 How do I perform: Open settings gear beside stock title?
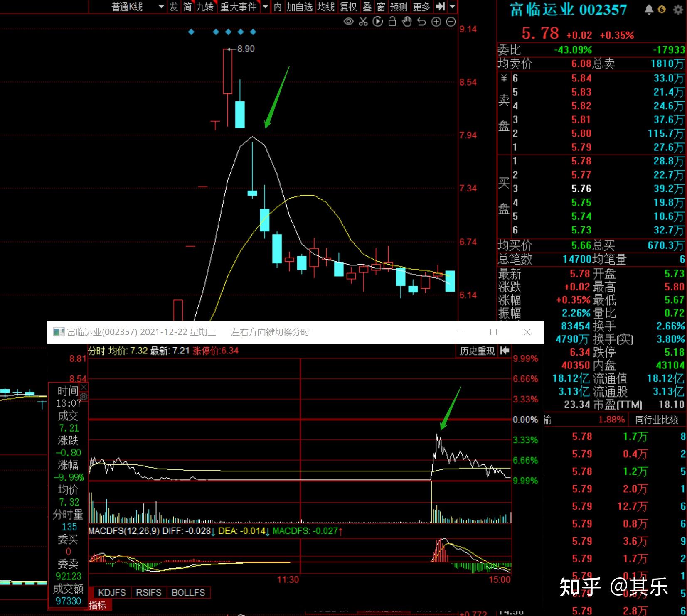click(678, 10)
